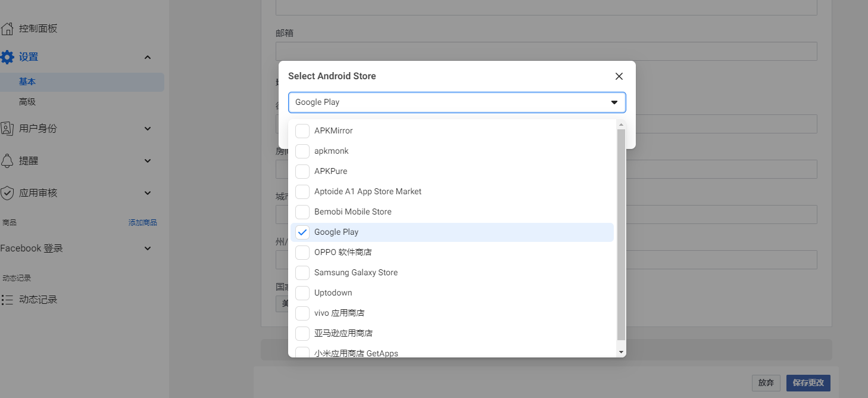The image size is (868, 398).
Task: Check the vivo 应用商店 checkbox
Action: pyautogui.click(x=302, y=313)
